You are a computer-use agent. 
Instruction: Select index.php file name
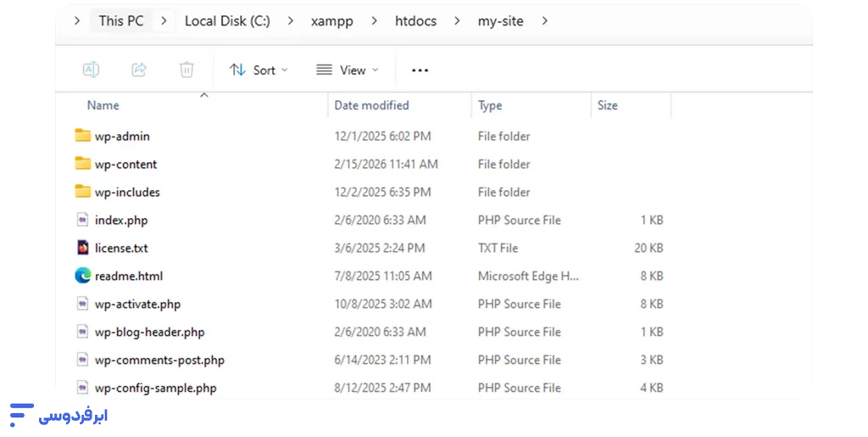[x=121, y=221]
